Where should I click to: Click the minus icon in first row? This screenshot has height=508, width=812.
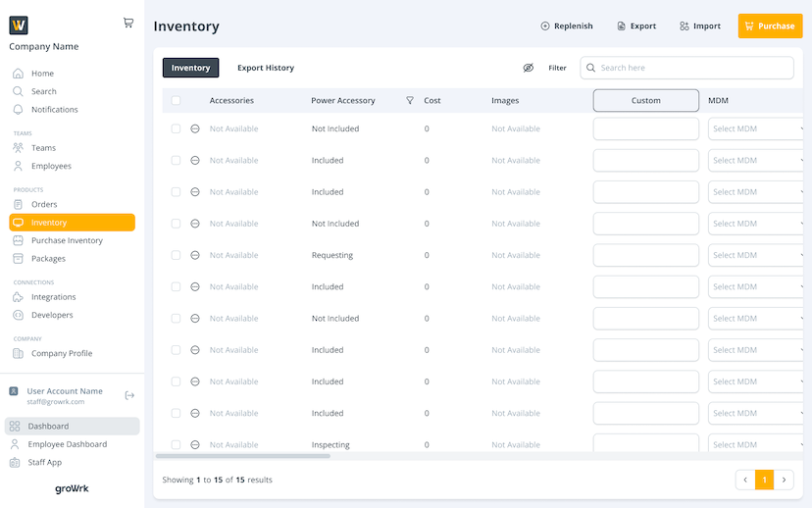[x=195, y=128]
